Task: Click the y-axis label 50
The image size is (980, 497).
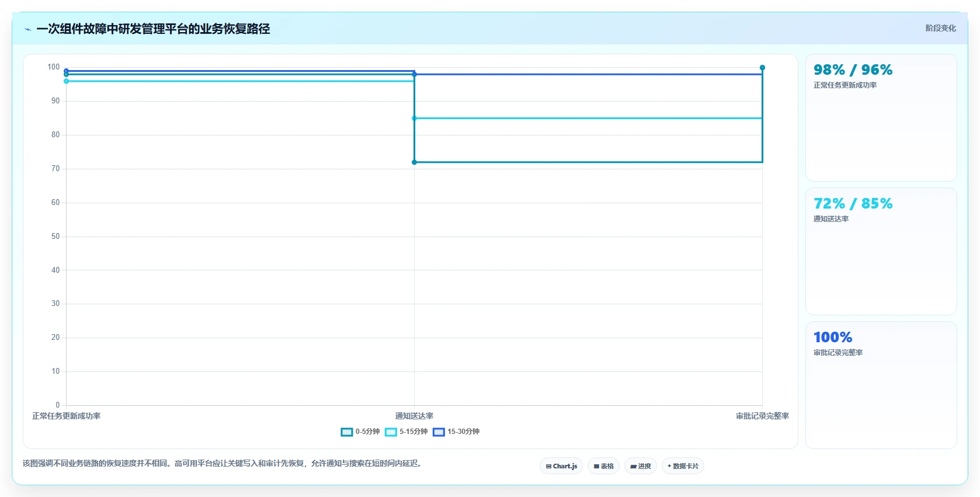Action: pyautogui.click(x=55, y=236)
